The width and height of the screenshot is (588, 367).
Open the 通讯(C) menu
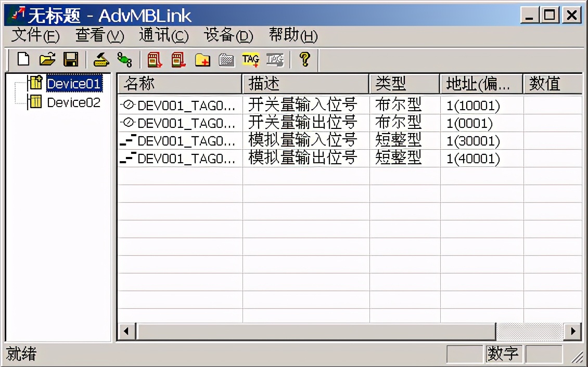point(163,35)
